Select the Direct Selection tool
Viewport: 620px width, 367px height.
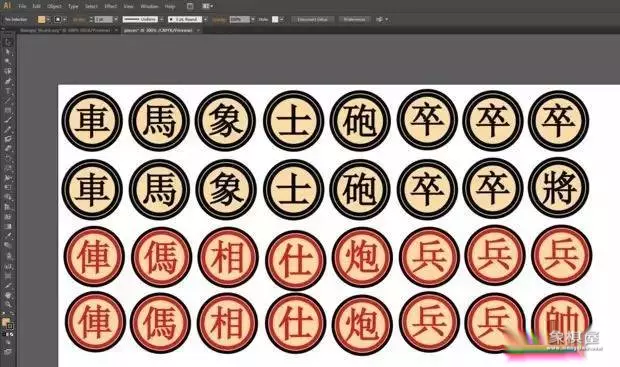[8, 52]
